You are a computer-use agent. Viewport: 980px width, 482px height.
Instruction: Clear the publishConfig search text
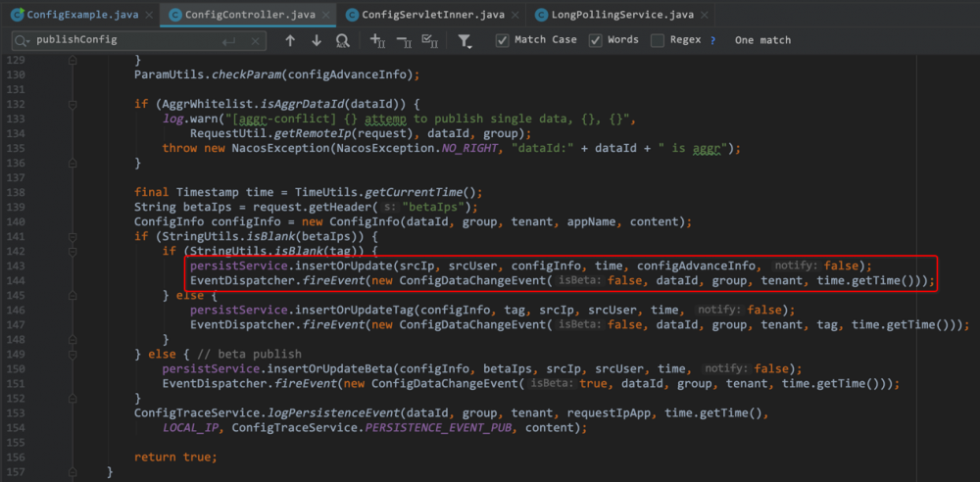tap(255, 41)
